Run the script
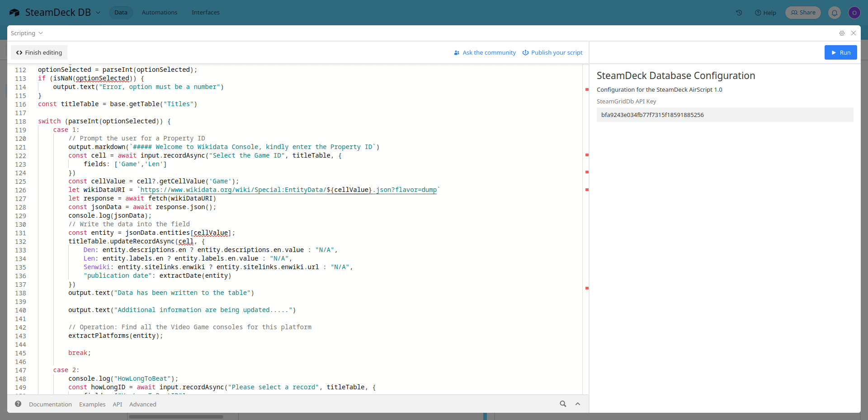 840,52
